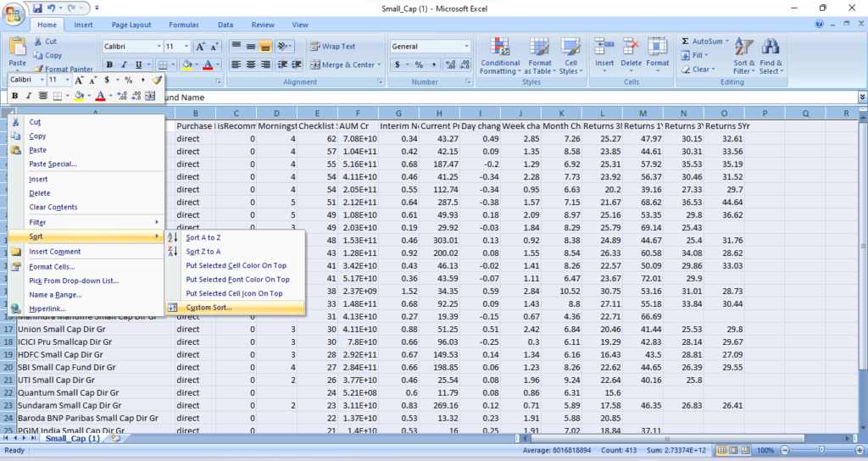Click the Find & Select binoculars icon
This screenshot has width=868, height=461.
coord(771,47)
